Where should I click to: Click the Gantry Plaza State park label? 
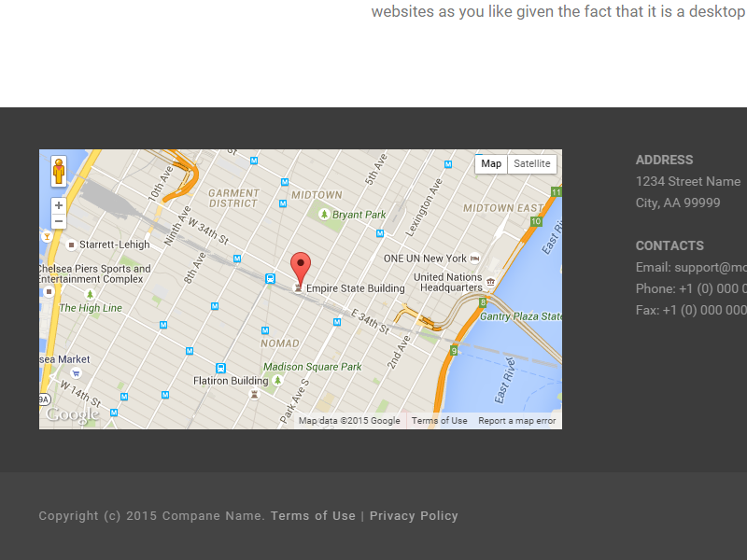click(521, 316)
